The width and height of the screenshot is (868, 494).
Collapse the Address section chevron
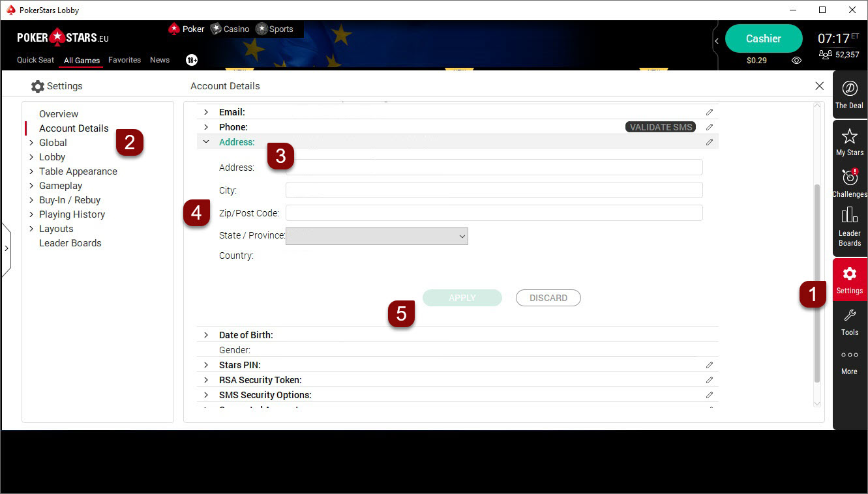pos(206,142)
